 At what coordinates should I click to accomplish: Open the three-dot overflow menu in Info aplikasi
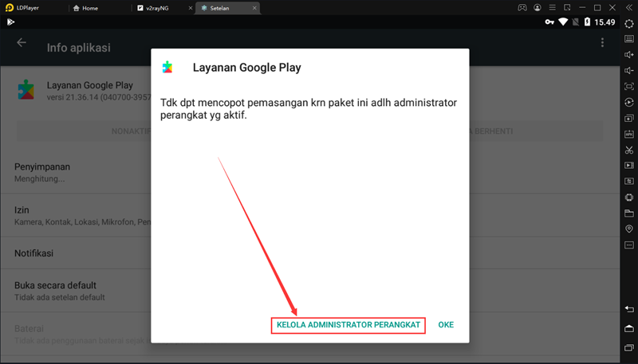(x=602, y=42)
